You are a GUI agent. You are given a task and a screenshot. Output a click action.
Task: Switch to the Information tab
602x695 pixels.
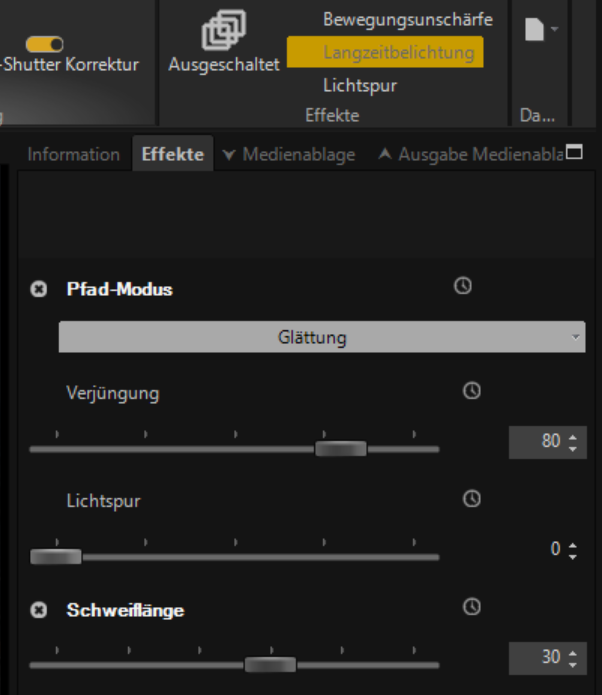(74, 155)
